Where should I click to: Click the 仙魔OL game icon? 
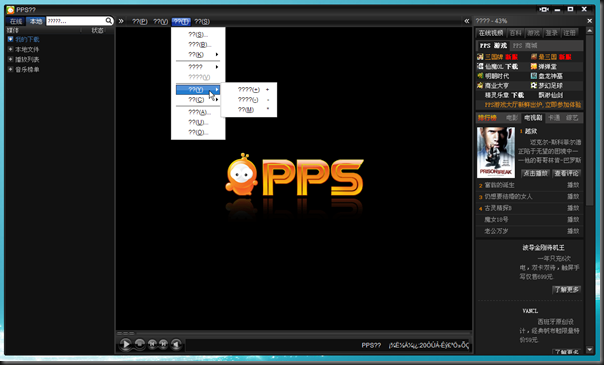(x=480, y=67)
